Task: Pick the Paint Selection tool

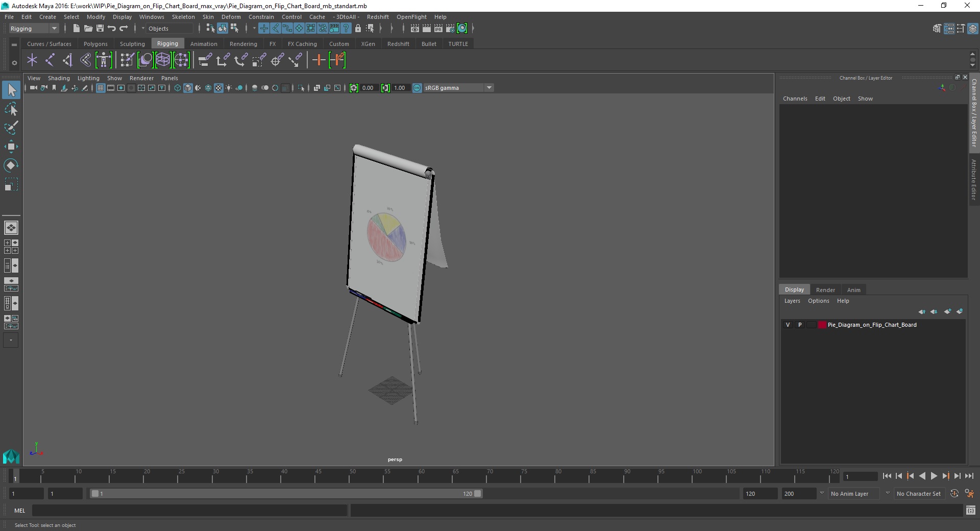Action: (x=11, y=128)
